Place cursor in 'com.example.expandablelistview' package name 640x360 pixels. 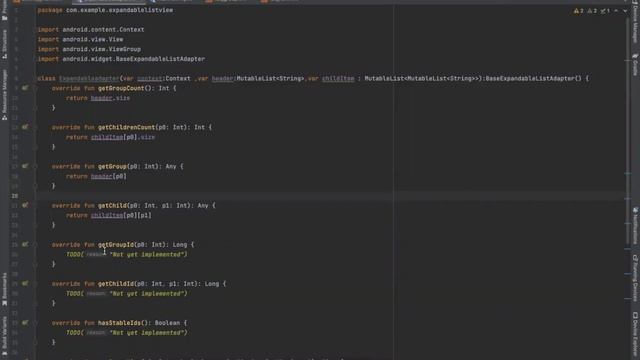pos(119,10)
